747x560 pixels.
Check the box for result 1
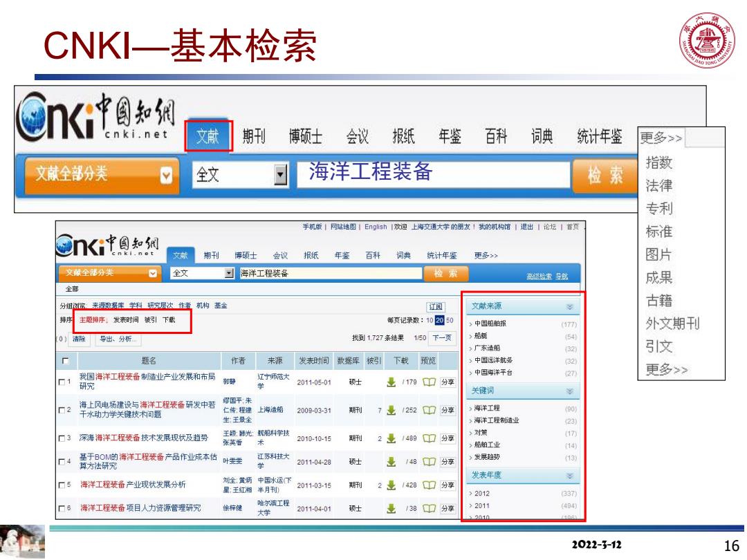(62, 382)
